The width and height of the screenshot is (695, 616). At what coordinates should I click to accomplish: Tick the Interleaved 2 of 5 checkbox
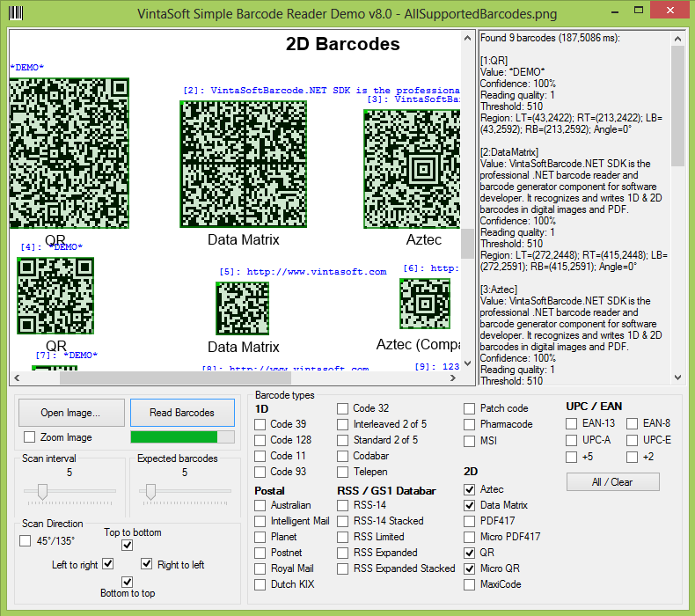pyautogui.click(x=342, y=424)
